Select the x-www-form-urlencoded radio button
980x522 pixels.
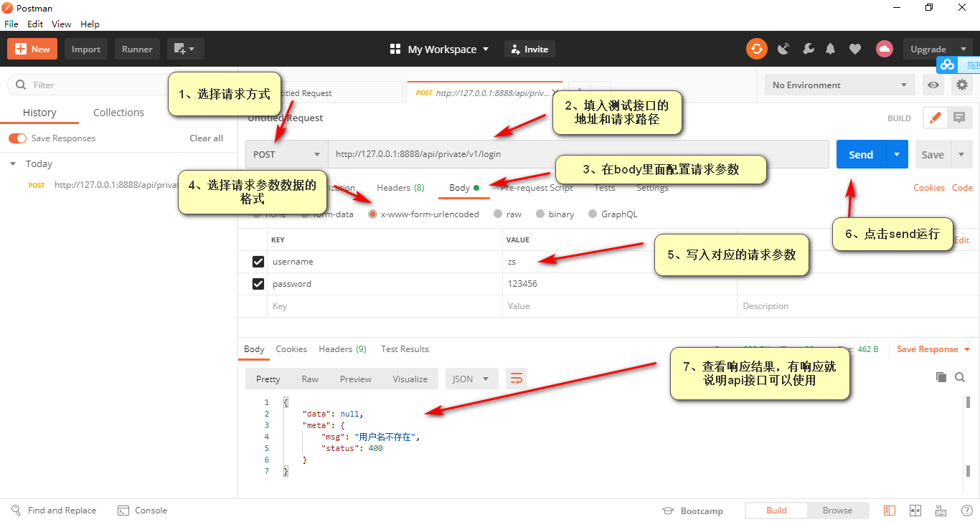pos(372,213)
